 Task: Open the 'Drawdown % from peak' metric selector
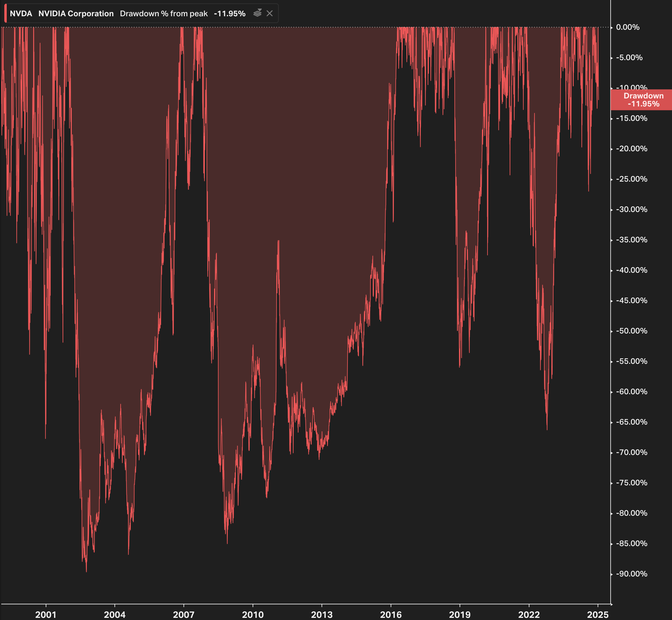164,14
